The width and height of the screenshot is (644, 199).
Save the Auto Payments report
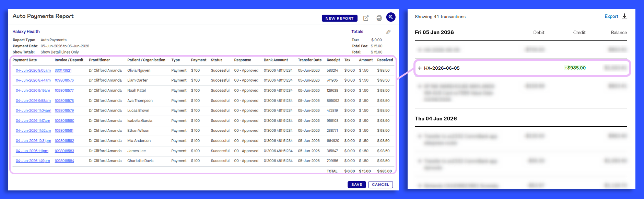[x=356, y=185]
